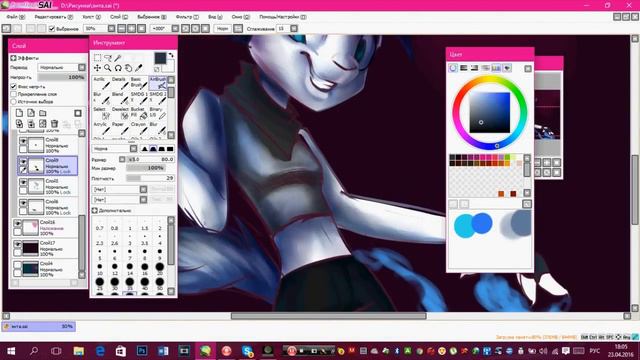Screen dimensions: 640x360
Task: Toggle the 'Фикс непр-ть' checkbox
Action: tap(13, 87)
